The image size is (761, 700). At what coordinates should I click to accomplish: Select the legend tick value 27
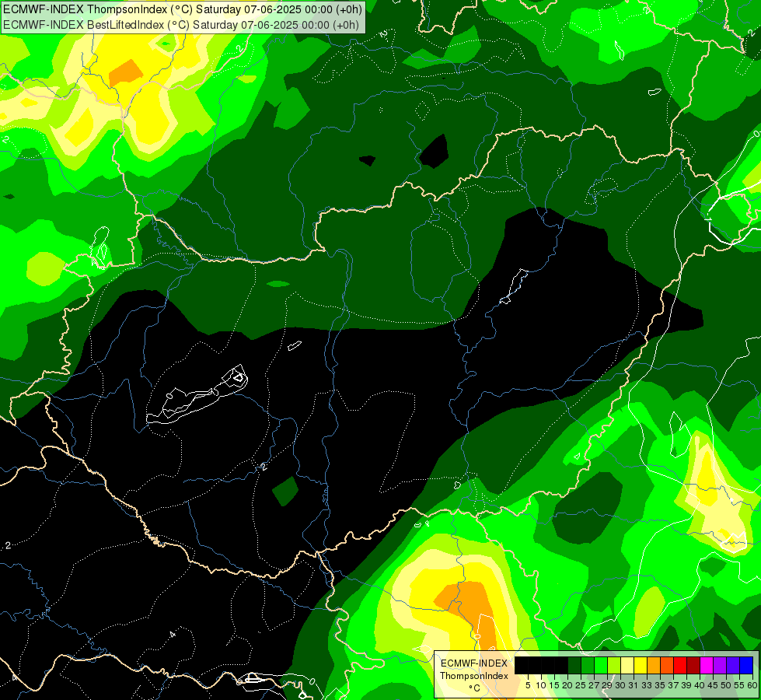tap(594, 685)
